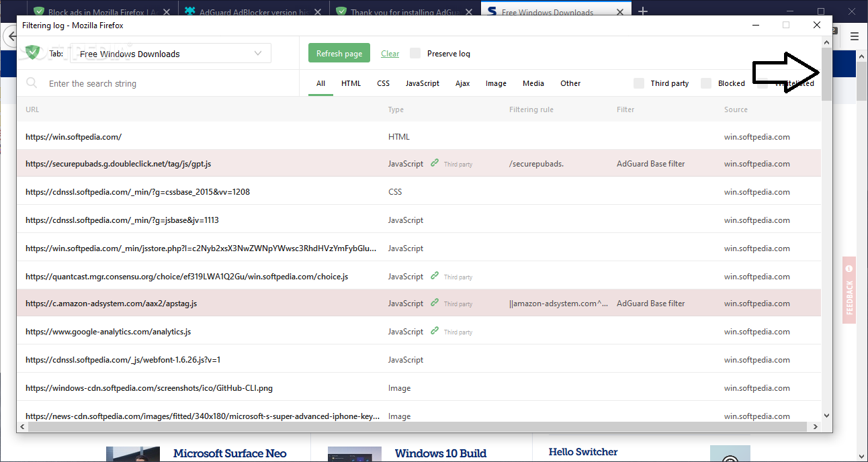This screenshot has width=868, height=462.
Task: Select the google-analytics analytics.js URL row
Action: pos(419,331)
